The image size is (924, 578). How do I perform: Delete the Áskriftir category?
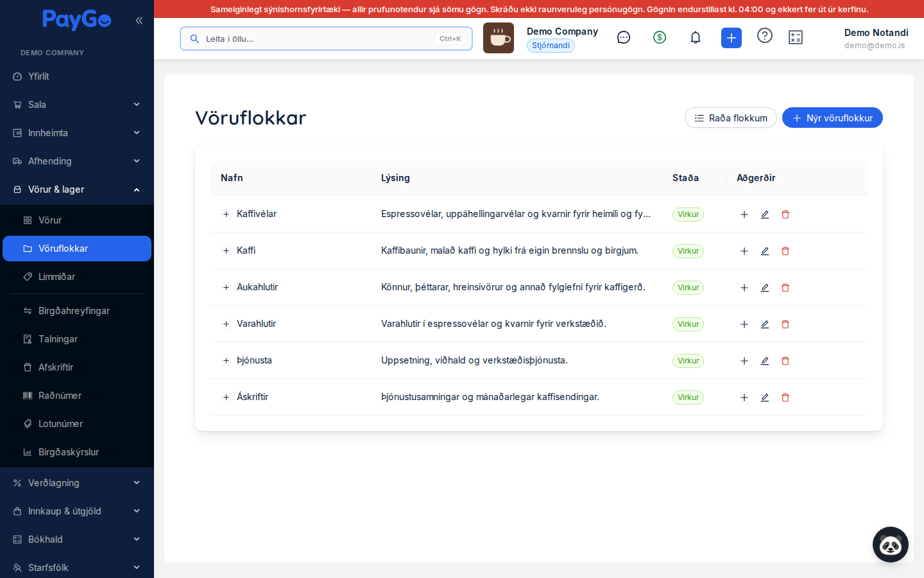point(785,398)
